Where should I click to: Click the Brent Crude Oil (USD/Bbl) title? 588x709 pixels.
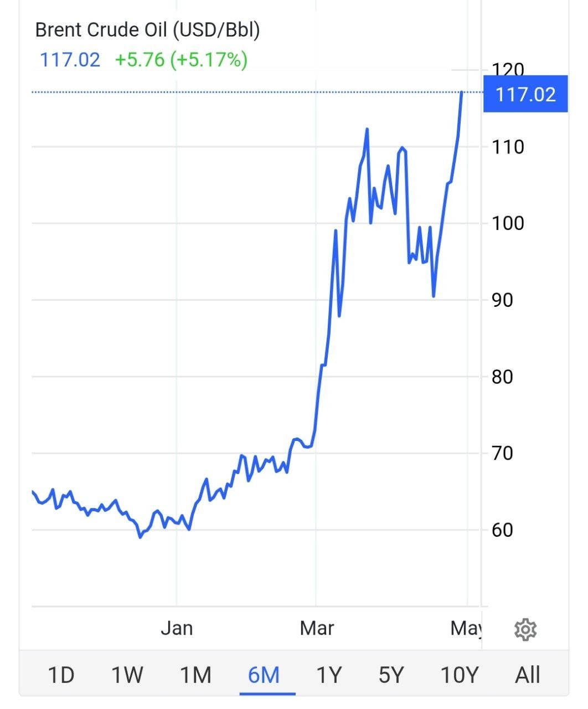tap(147, 30)
